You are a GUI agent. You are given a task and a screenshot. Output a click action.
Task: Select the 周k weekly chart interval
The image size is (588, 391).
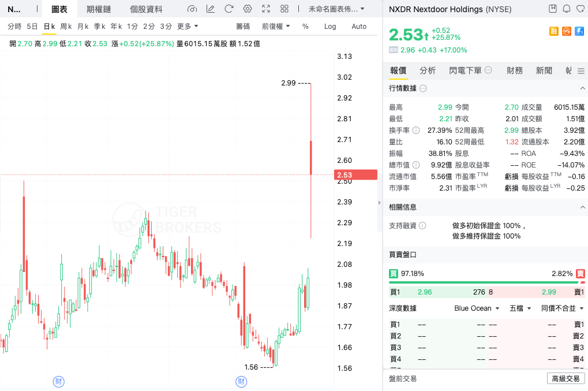coord(66,27)
